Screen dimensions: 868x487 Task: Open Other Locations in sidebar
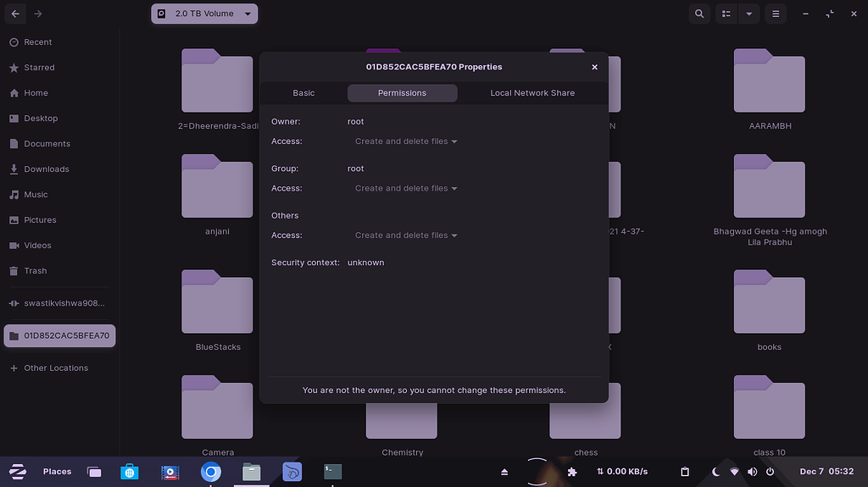[x=59, y=368]
